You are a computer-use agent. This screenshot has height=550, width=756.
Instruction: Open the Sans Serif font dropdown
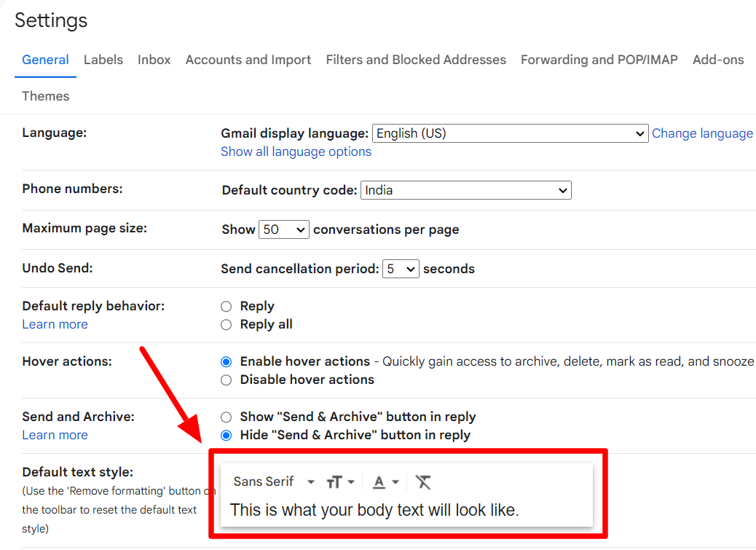[x=273, y=482]
